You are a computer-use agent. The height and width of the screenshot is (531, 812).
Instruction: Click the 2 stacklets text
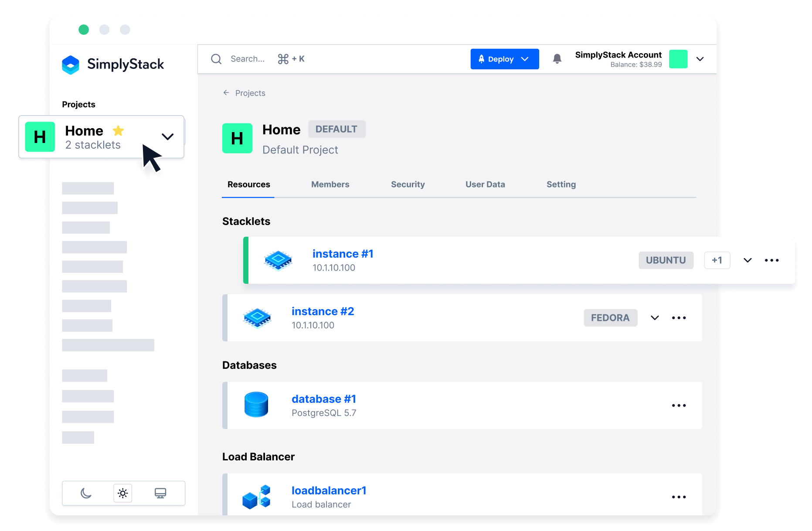click(x=93, y=145)
